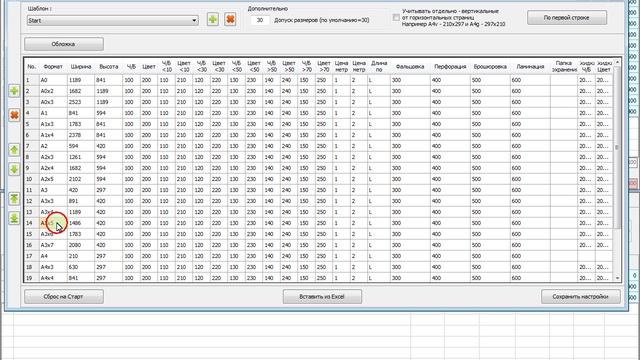Click width cell 1486 in row 14
Viewport: 640px width, 360px height.
click(x=81, y=223)
